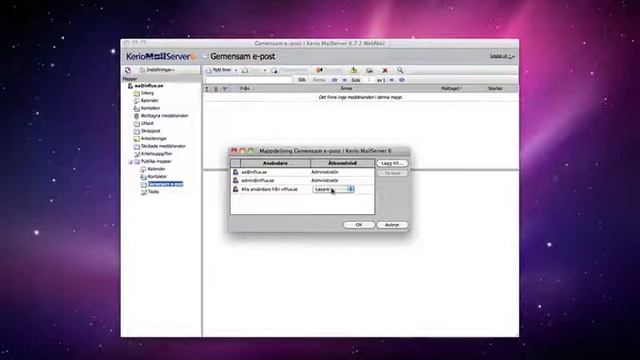Open the Skräppost folder
This screenshot has width=640, height=360.
click(x=151, y=131)
